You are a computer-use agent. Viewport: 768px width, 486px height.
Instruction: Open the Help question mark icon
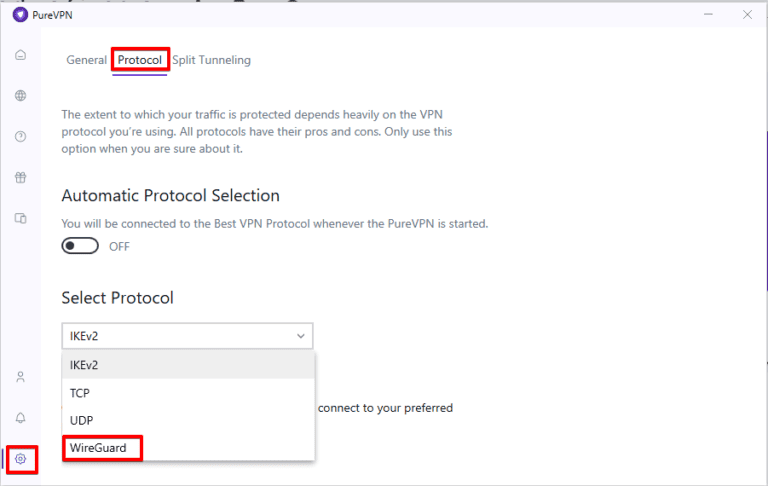click(x=20, y=137)
